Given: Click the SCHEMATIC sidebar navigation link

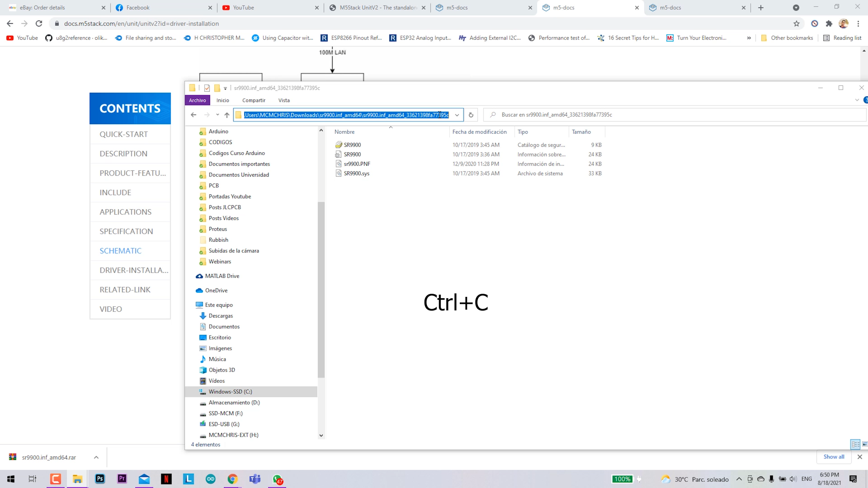Looking at the screenshot, I should click(120, 250).
